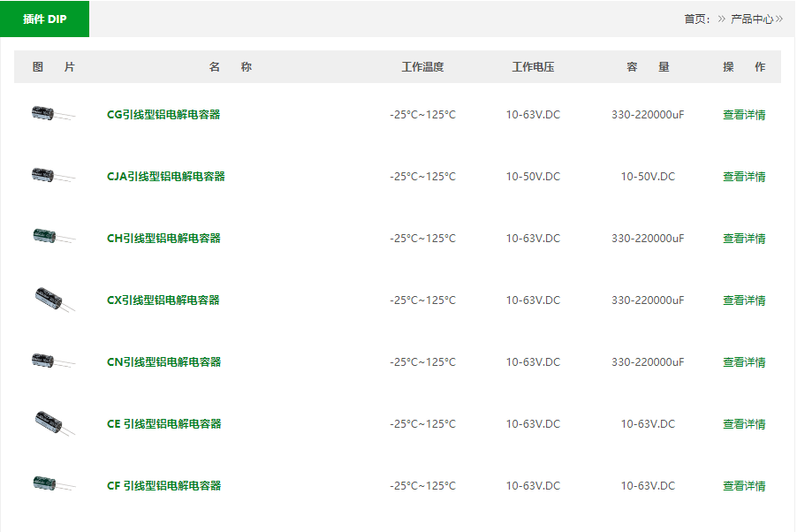Image resolution: width=797 pixels, height=532 pixels.
Task: Open CJA引线型铝电解电容器 product link
Action: (x=166, y=177)
